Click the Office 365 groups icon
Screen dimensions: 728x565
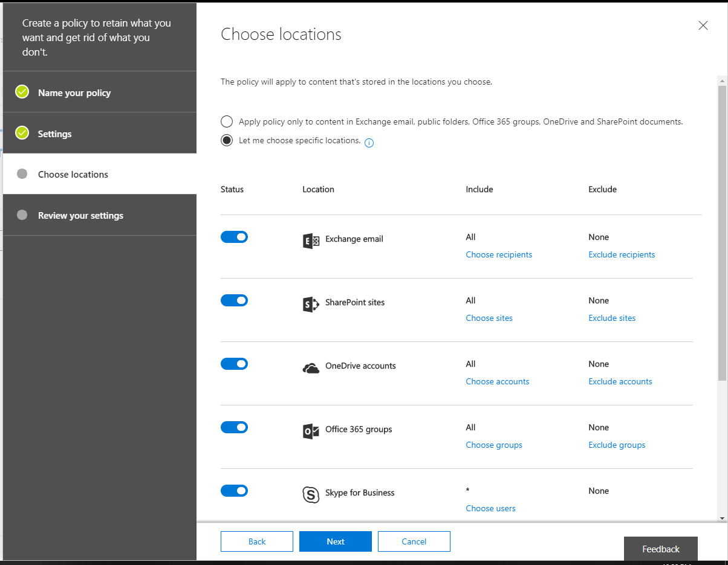tap(311, 431)
